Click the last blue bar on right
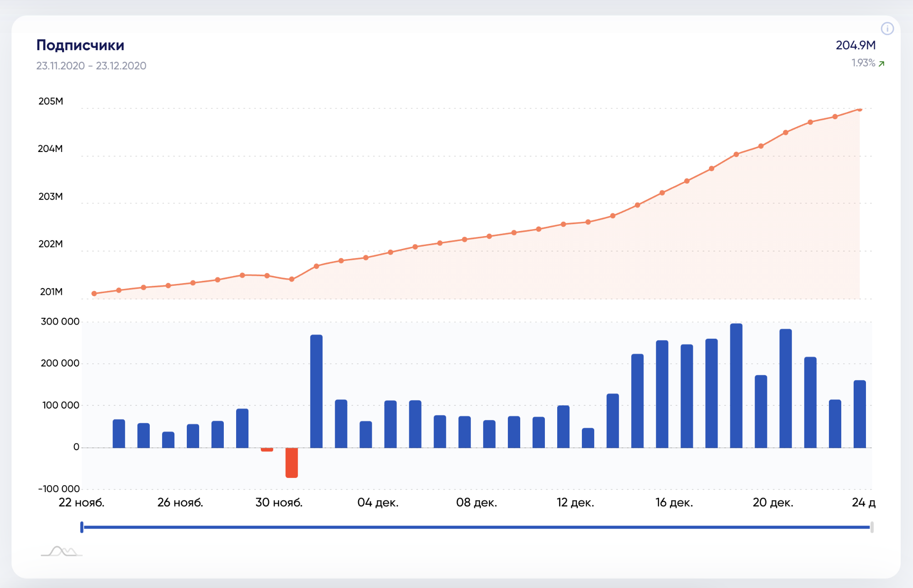This screenshot has width=913, height=588. click(x=860, y=414)
